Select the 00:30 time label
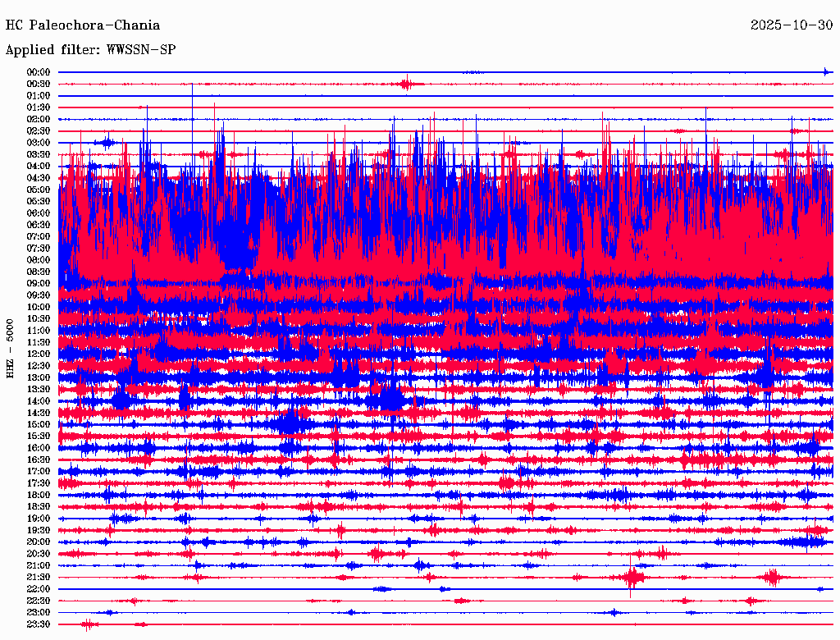The height and width of the screenshot is (640, 840). tap(39, 85)
